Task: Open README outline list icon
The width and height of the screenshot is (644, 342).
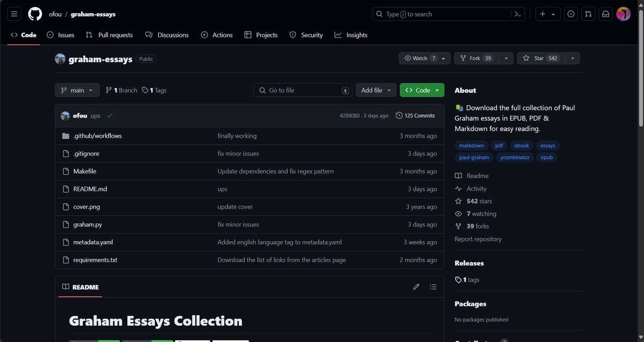Action: [433, 287]
